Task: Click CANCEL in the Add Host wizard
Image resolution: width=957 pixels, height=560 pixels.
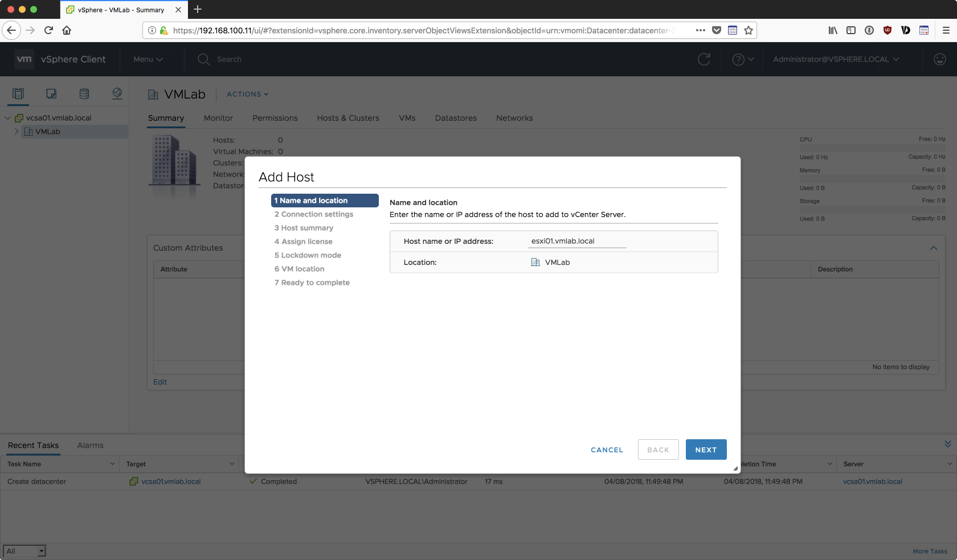Action: tap(607, 449)
